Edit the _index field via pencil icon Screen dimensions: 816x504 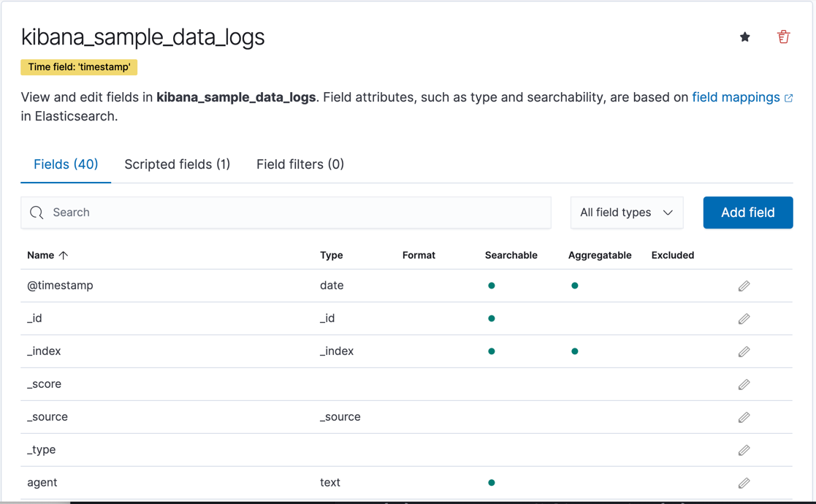744,352
